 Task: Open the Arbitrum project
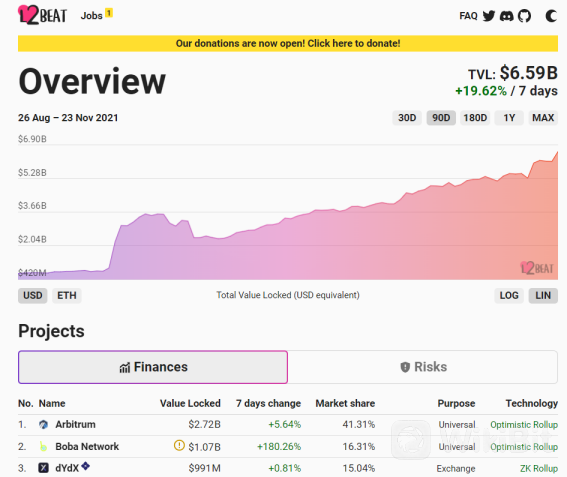click(x=75, y=425)
